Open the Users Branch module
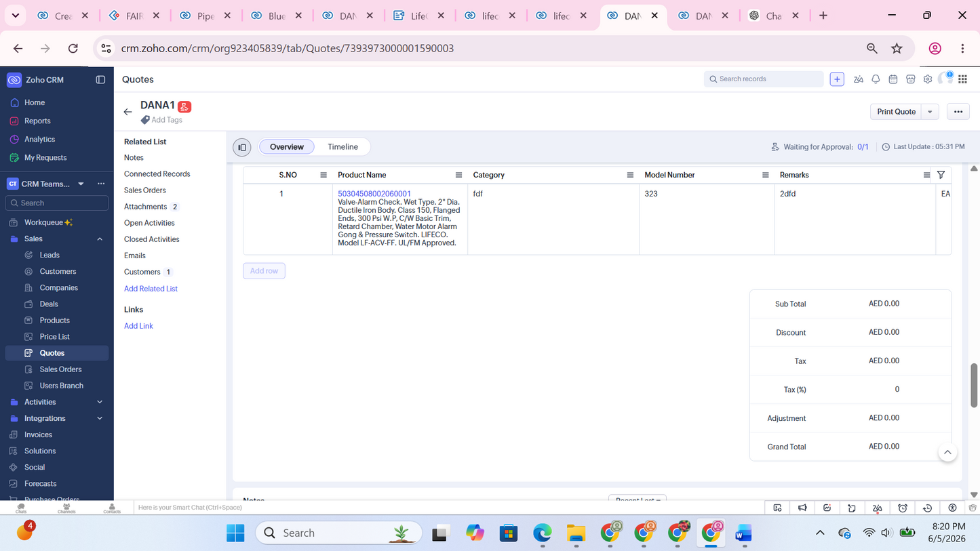 coord(62,386)
